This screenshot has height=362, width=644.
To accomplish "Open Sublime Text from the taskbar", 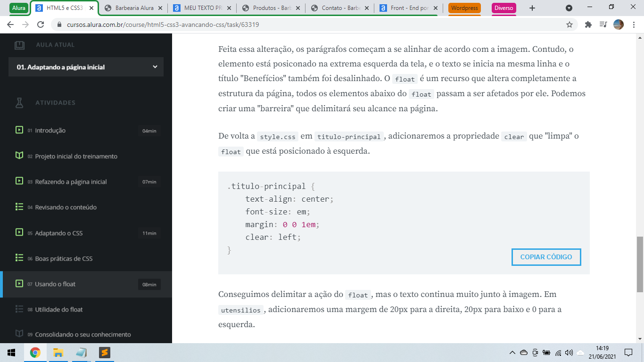I will pos(104,353).
